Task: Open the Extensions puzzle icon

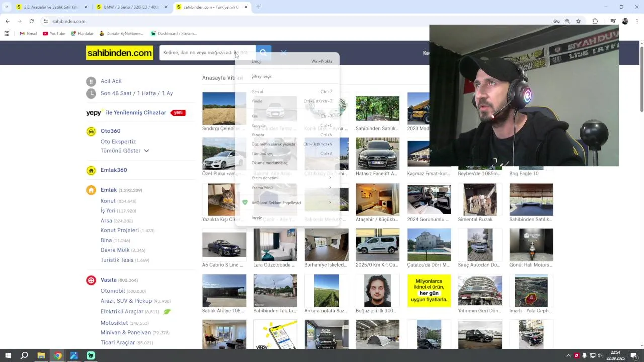Action: [595, 21]
